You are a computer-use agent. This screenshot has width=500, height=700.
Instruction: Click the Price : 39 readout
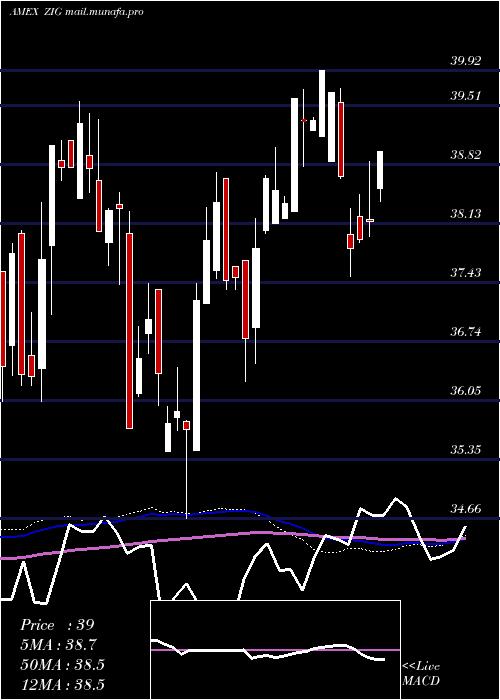(57, 625)
